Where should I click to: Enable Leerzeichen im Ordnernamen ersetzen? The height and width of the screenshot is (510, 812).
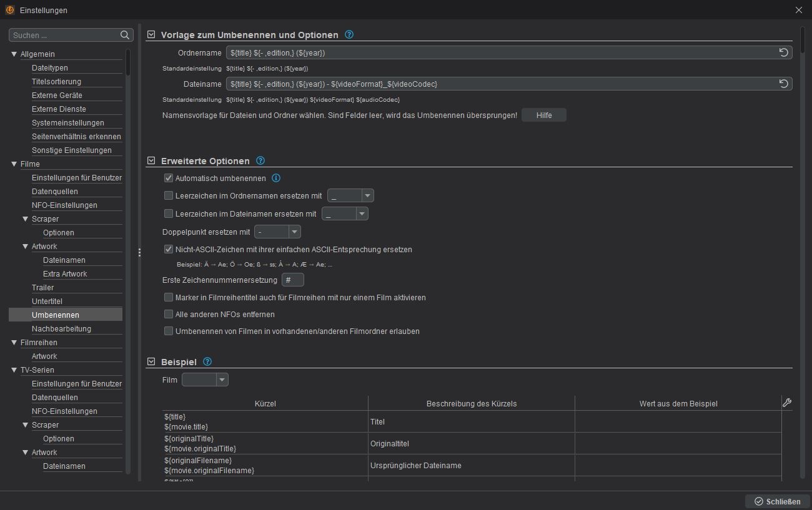[x=169, y=195]
